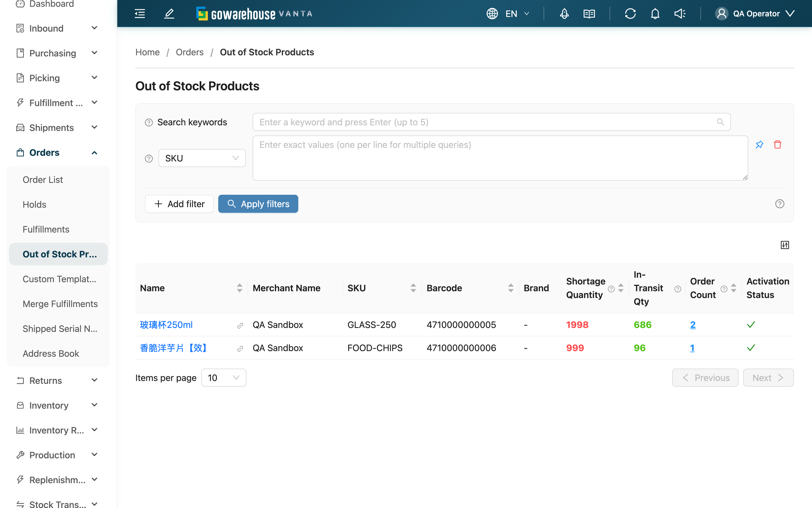Click the Next page button
The width and height of the screenshot is (812, 508).
(768, 378)
